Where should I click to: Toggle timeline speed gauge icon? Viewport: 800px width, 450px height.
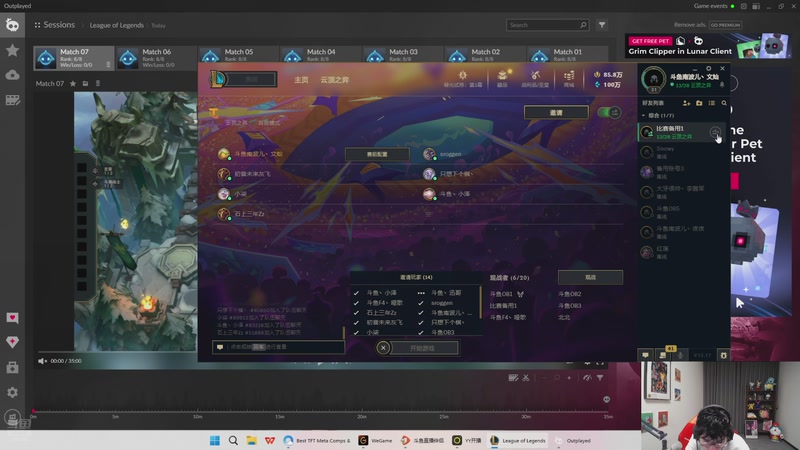(x=587, y=378)
